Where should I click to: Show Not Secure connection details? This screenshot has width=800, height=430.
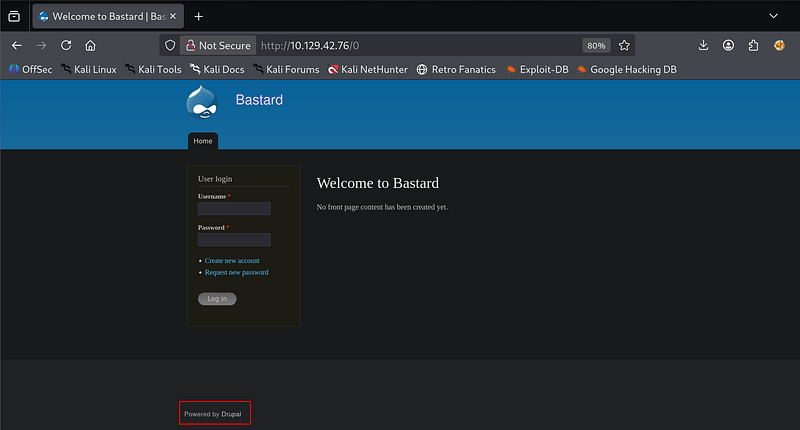pos(217,45)
